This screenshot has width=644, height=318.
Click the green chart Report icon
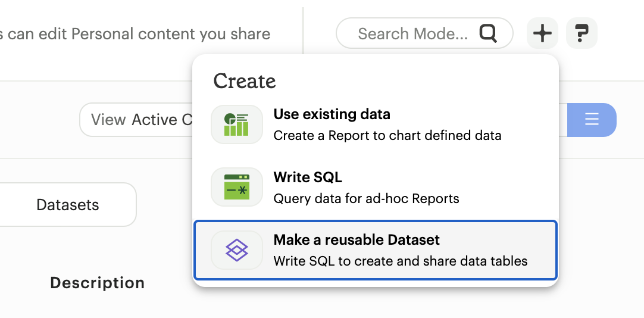pos(236,124)
